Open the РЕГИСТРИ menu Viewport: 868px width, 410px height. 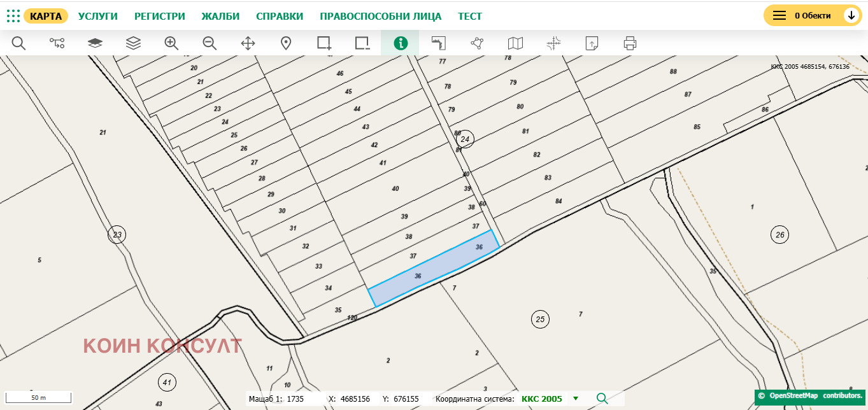click(159, 15)
